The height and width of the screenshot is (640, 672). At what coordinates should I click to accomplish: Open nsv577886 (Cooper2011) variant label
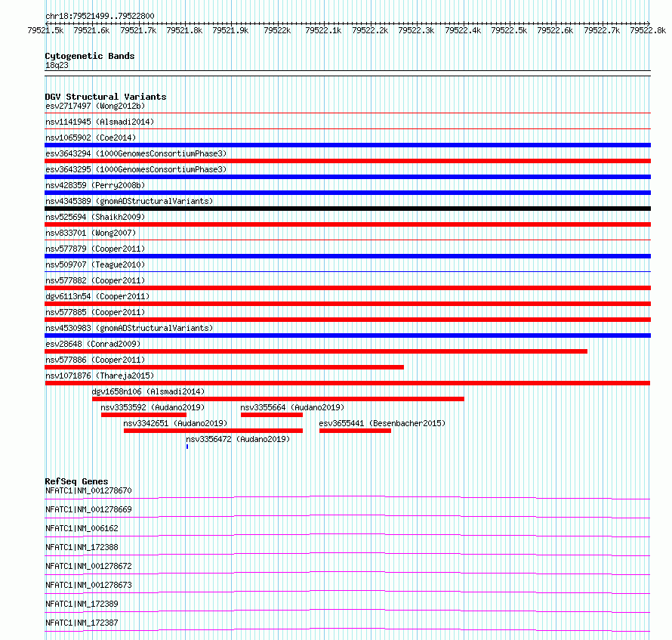(x=95, y=360)
